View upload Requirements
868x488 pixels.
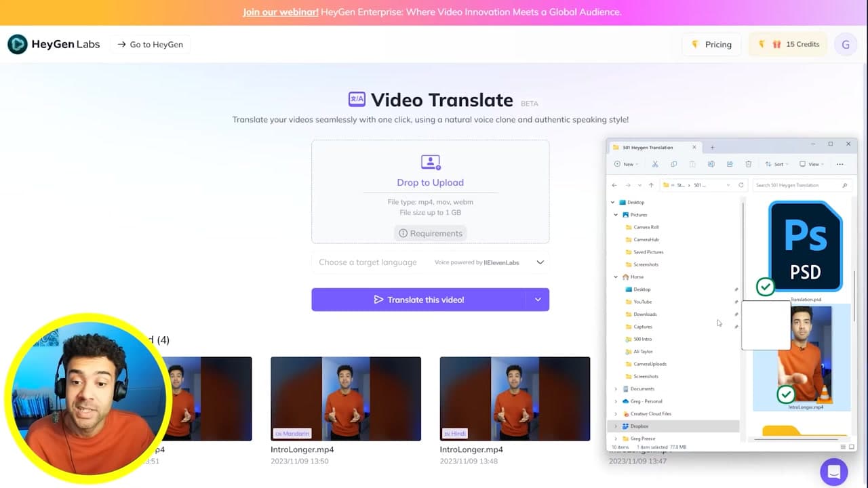[x=430, y=233]
